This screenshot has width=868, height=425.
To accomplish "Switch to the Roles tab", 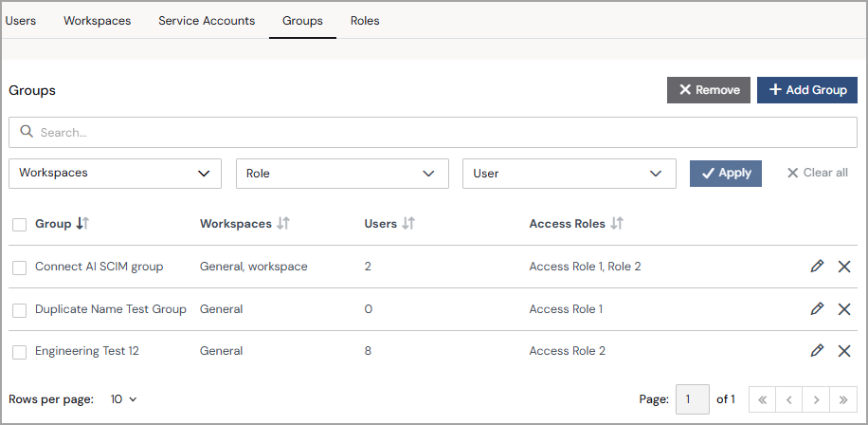I will pyautogui.click(x=365, y=21).
